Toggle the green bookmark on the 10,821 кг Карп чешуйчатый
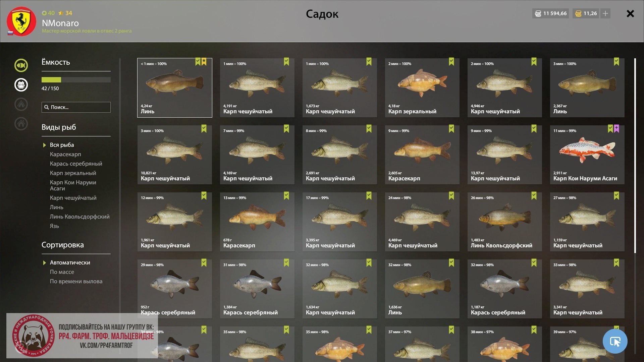The height and width of the screenshot is (362, 644). tap(204, 129)
